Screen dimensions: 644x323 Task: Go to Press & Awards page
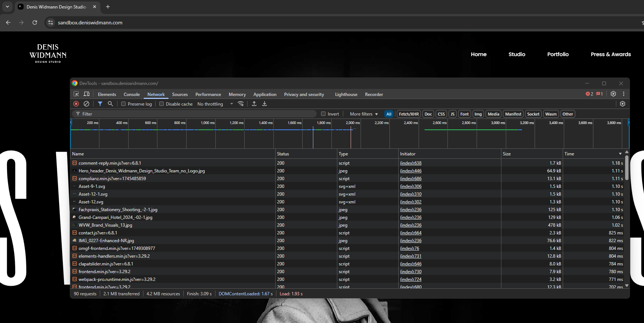pyautogui.click(x=611, y=54)
